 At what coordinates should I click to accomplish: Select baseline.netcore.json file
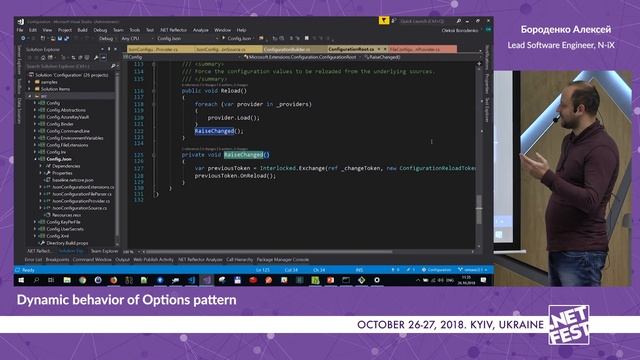(73, 180)
